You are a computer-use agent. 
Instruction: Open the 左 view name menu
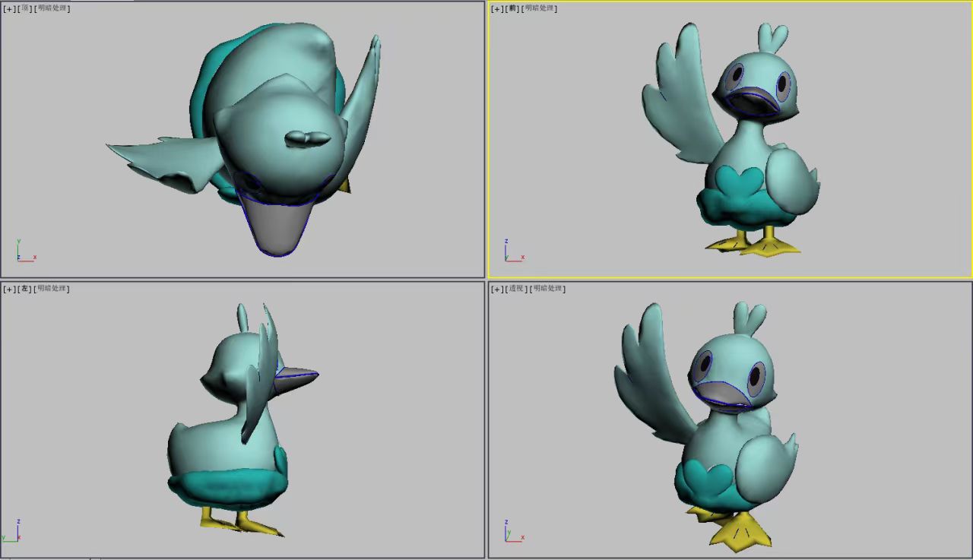point(25,289)
